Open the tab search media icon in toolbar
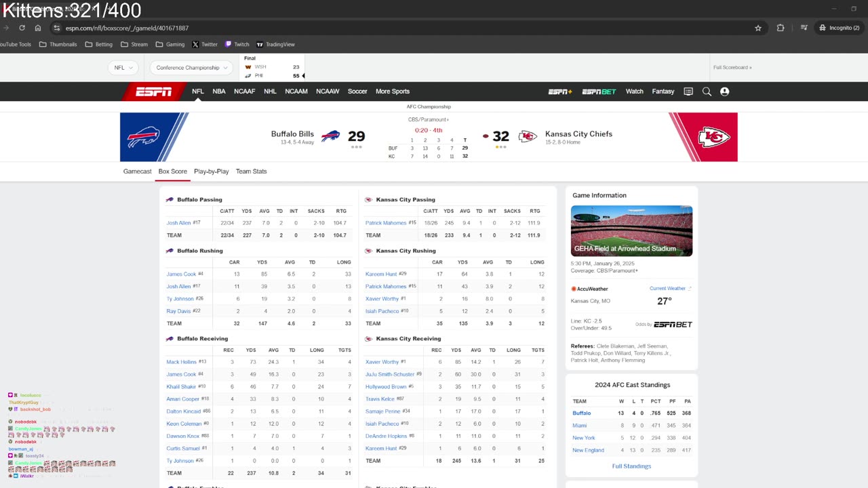Viewport: 868px width, 488px height. tap(804, 28)
